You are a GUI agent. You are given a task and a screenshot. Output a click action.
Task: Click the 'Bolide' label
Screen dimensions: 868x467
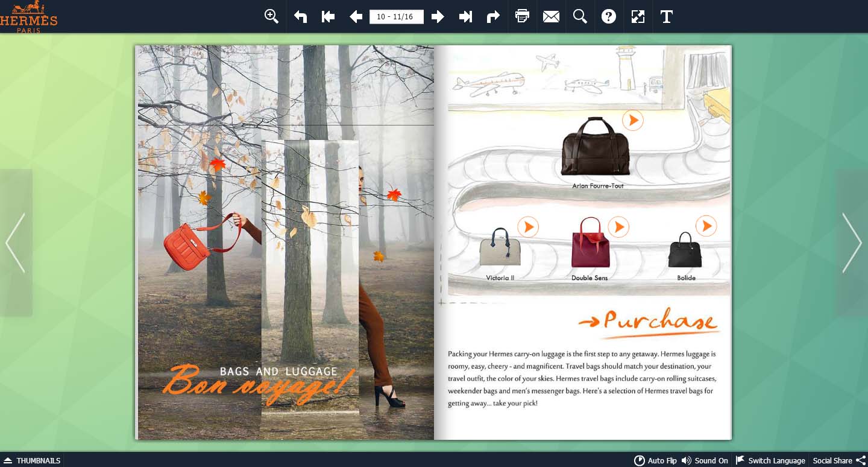point(686,278)
